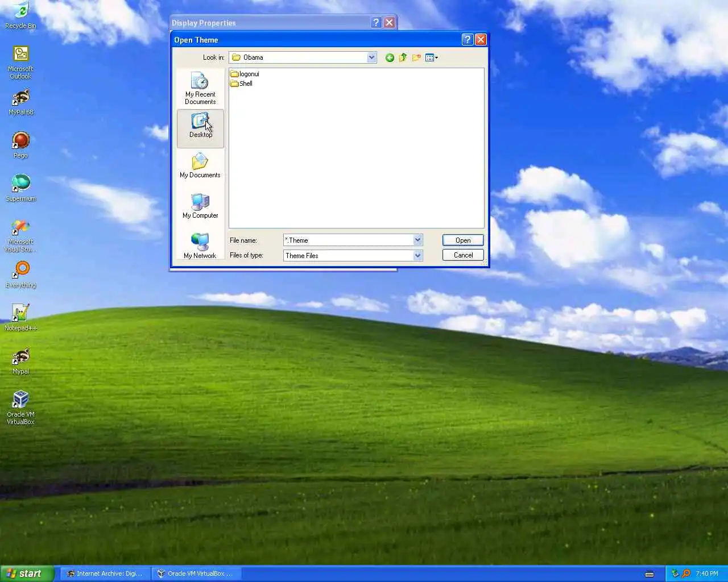Viewport: 728px width, 582px height.
Task: Select the Microsoft Outlook desktop icon
Action: point(20,62)
